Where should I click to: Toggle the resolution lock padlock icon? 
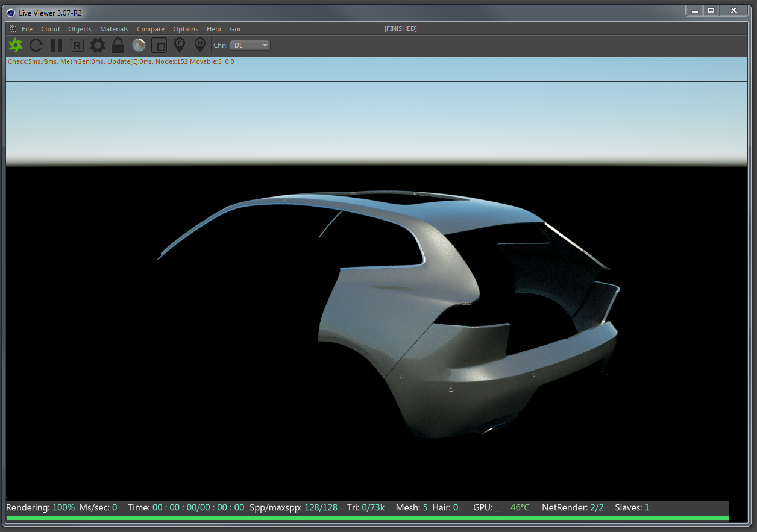[x=118, y=45]
